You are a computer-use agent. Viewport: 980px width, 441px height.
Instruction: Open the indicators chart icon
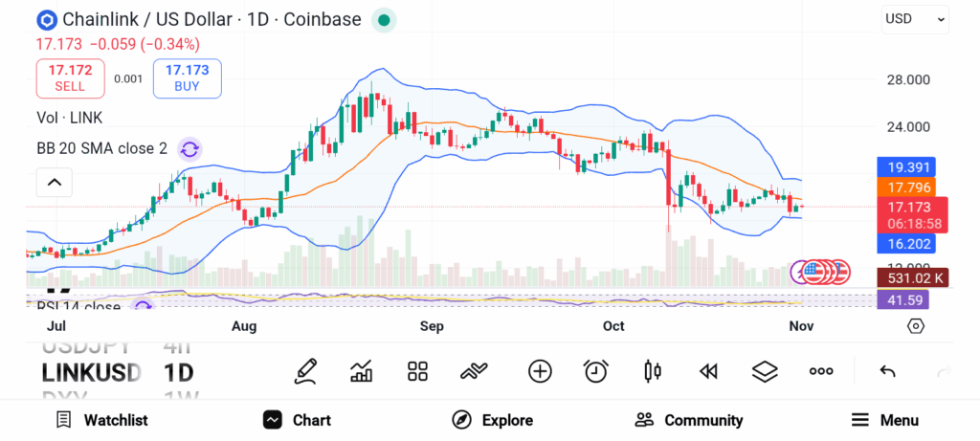(x=362, y=371)
